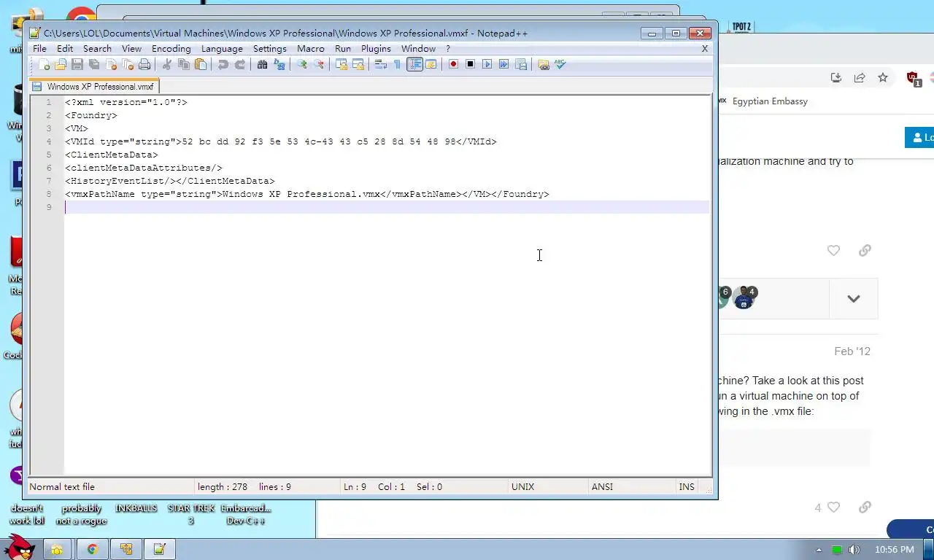Open the Language menu

tap(222, 48)
